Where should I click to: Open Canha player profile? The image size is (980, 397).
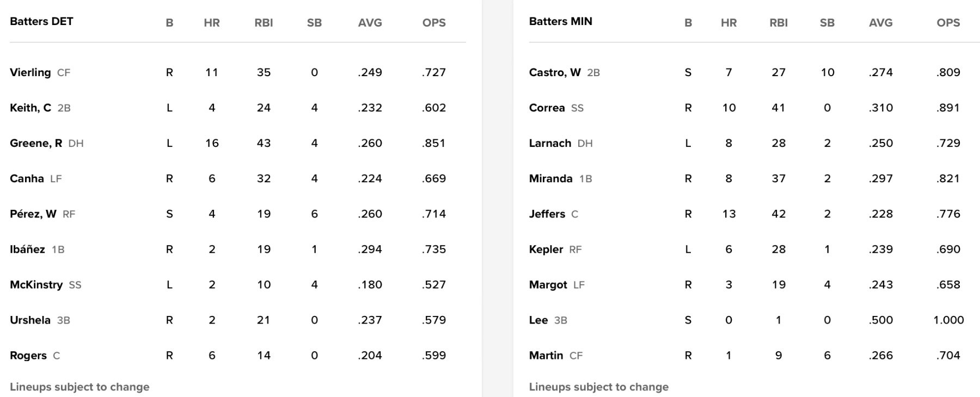(27, 178)
